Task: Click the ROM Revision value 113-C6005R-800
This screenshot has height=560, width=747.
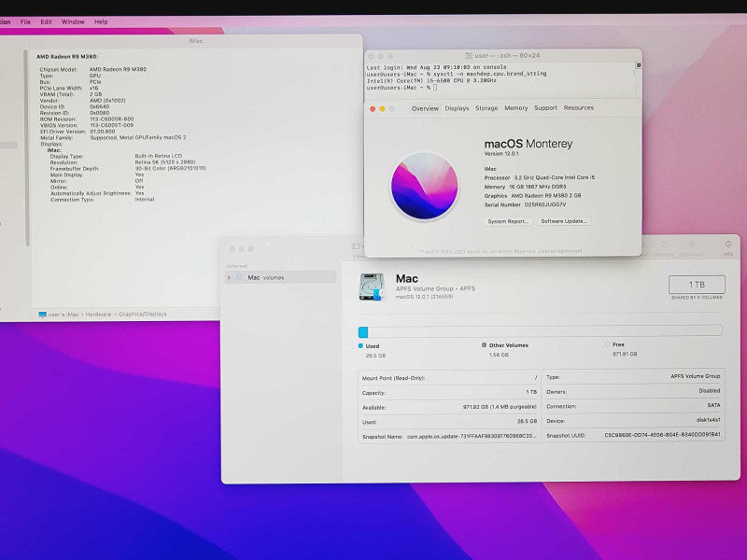Action: [112, 119]
